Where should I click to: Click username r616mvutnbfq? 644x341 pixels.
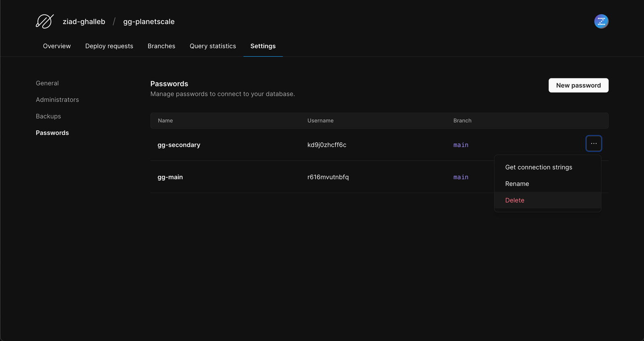(x=328, y=177)
